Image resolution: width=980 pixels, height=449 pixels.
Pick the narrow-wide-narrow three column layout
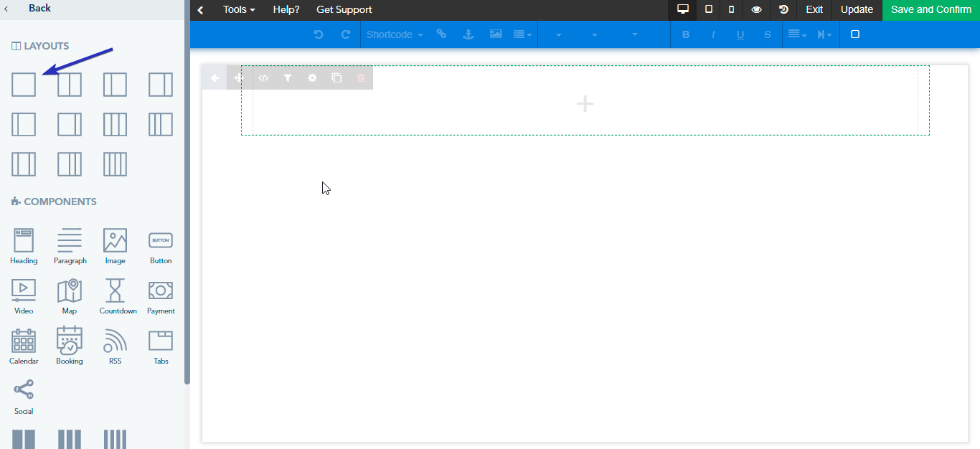pos(24,164)
